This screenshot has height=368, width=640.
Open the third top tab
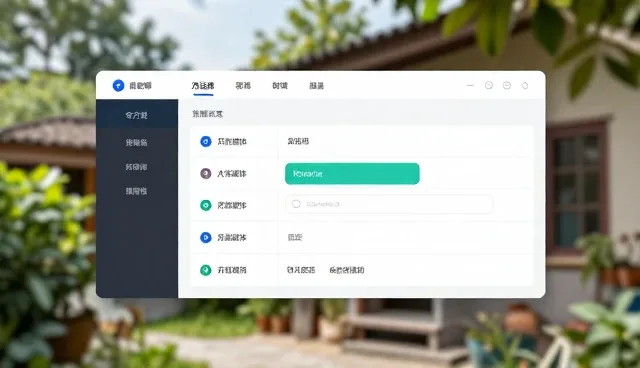[x=280, y=86]
